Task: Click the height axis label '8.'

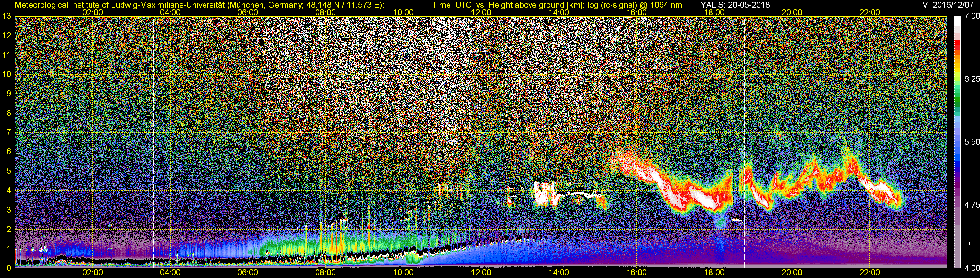Action: point(9,113)
